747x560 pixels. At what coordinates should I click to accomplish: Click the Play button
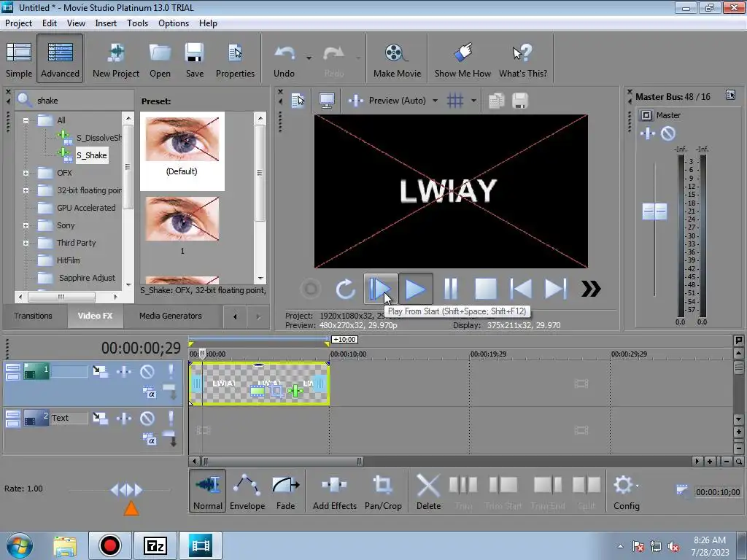415,289
